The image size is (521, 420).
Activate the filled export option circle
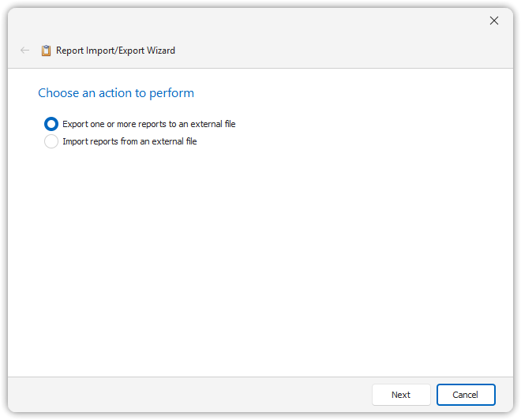point(51,124)
